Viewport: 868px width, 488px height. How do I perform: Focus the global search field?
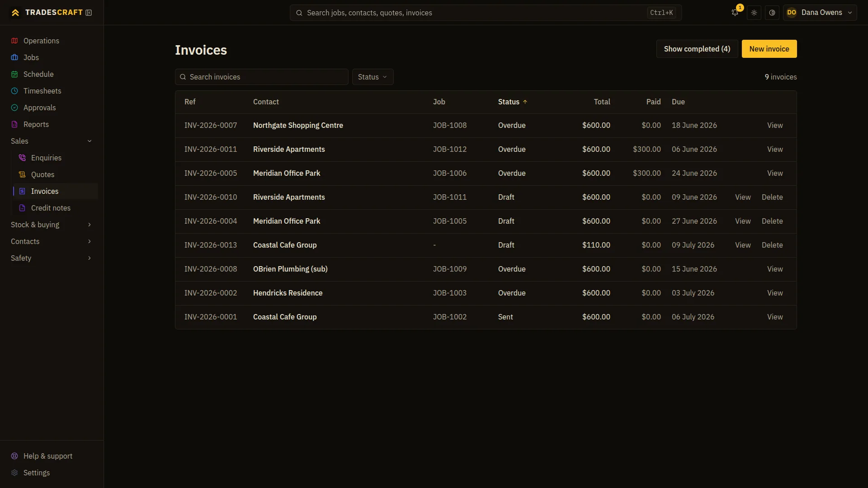coord(486,13)
